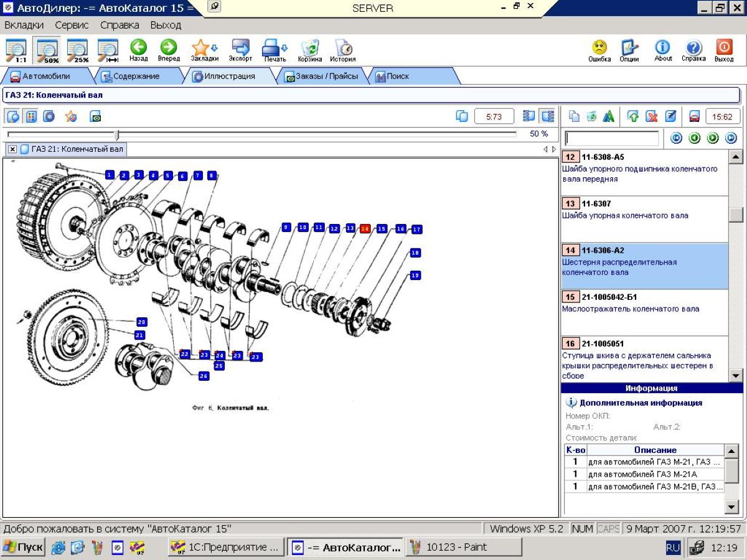Set illustration zoom to 50%
The width and height of the screenshot is (747, 560).
47,51
